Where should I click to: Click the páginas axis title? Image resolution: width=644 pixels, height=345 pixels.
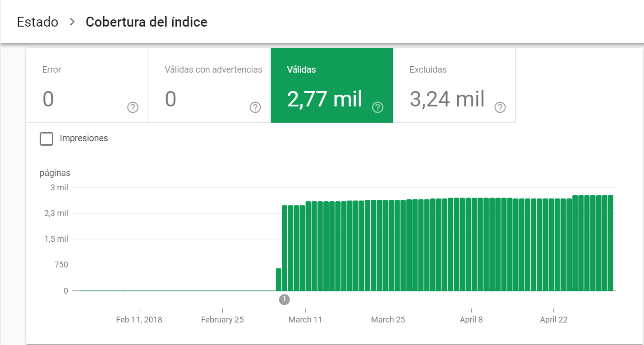[x=55, y=173]
